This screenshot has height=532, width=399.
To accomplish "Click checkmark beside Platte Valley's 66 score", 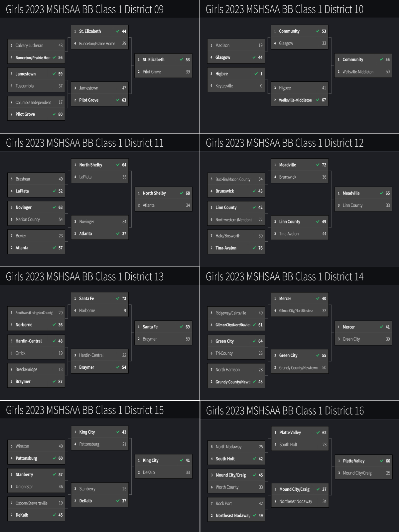I will pyautogui.click(x=382, y=461).
